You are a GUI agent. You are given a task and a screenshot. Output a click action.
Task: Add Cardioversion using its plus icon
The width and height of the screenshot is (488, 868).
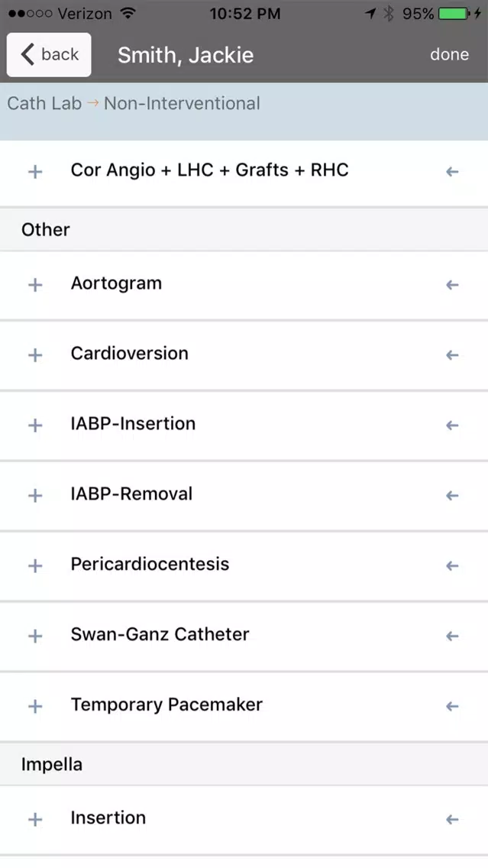pos(35,355)
